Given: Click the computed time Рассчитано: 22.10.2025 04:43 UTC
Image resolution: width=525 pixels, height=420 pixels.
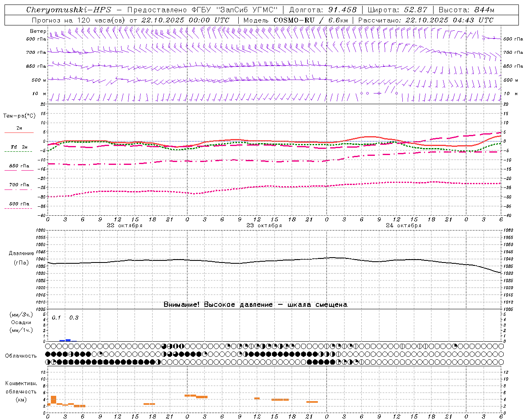Looking at the screenshot, I should (426, 20).
